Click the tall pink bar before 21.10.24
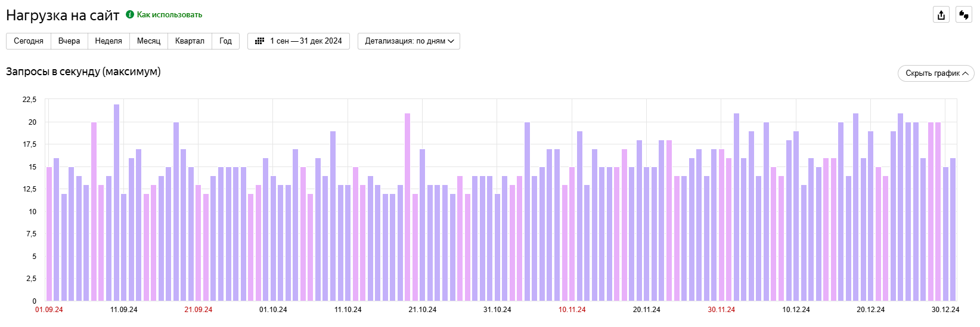This screenshot has width=980, height=327. pos(408,207)
